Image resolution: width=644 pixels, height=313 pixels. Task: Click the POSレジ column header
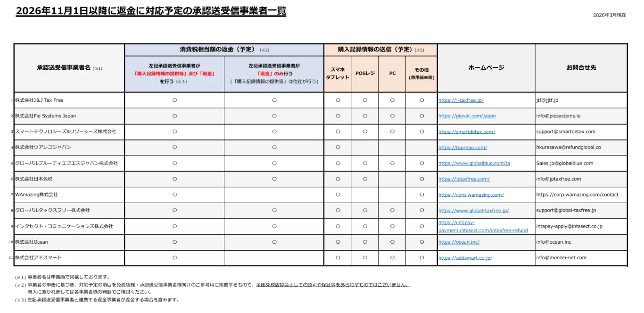pos(365,74)
